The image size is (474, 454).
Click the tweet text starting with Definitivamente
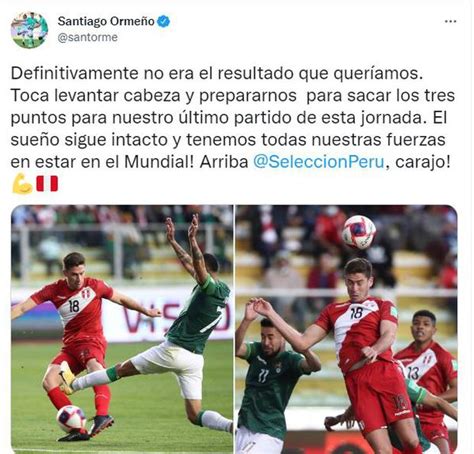233,118
